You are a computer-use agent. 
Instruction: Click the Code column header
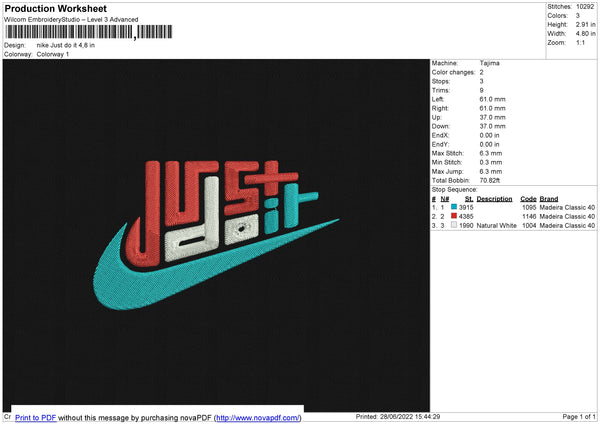tap(528, 199)
